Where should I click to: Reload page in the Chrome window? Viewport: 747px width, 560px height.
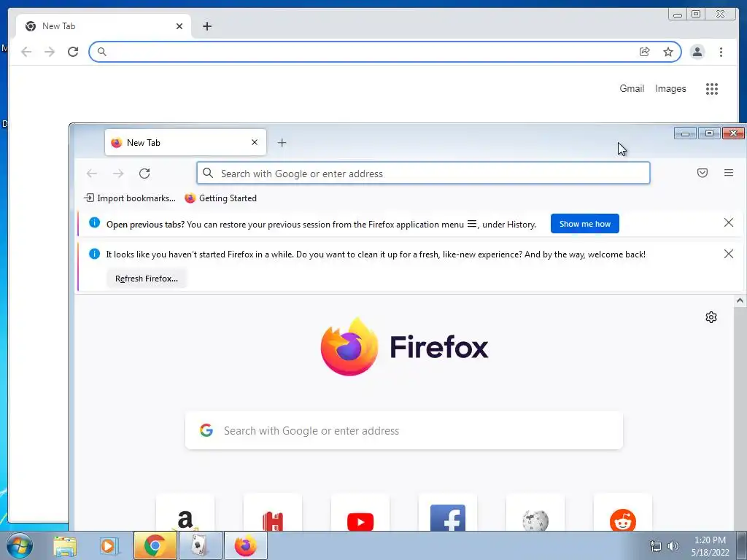(73, 52)
